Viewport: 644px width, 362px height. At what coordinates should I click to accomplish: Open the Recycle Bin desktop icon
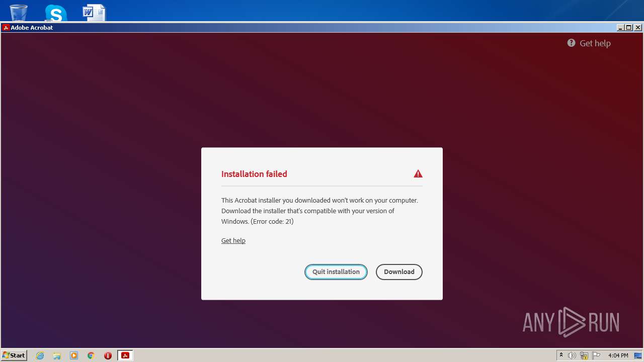tap(19, 12)
